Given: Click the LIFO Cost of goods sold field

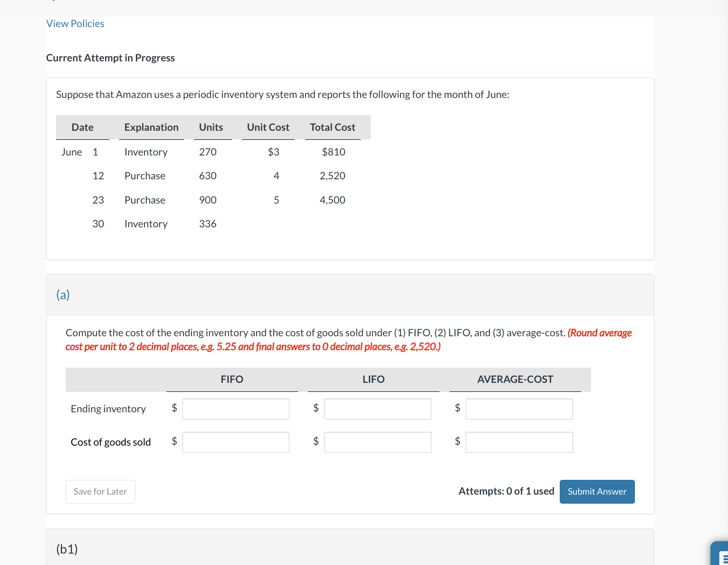Looking at the screenshot, I should tap(377, 442).
